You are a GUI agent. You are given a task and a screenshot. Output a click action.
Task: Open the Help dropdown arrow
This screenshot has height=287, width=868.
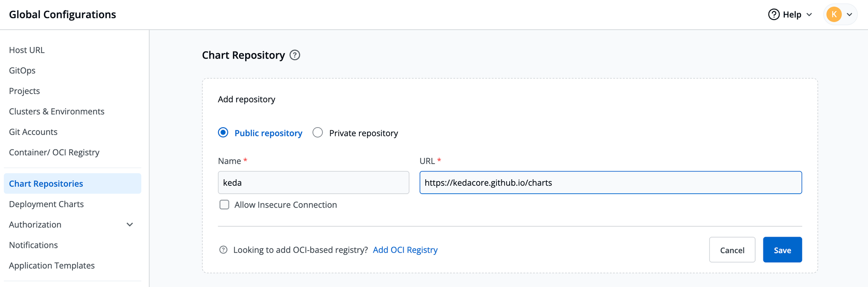(809, 14)
